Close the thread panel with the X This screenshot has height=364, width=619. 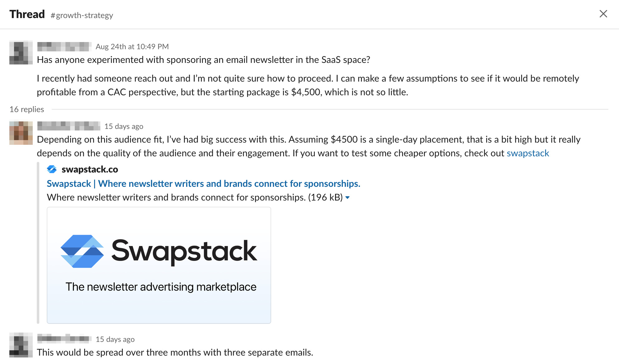[603, 14]
